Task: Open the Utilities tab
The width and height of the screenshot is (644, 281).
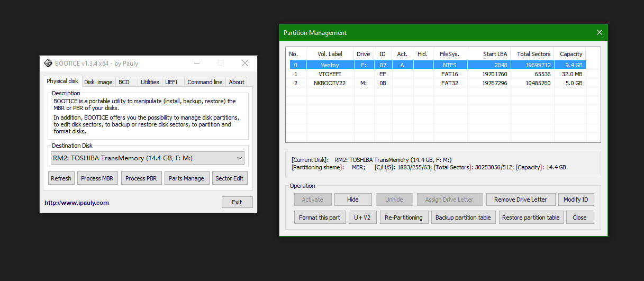Action: click(x=150, y=82)
